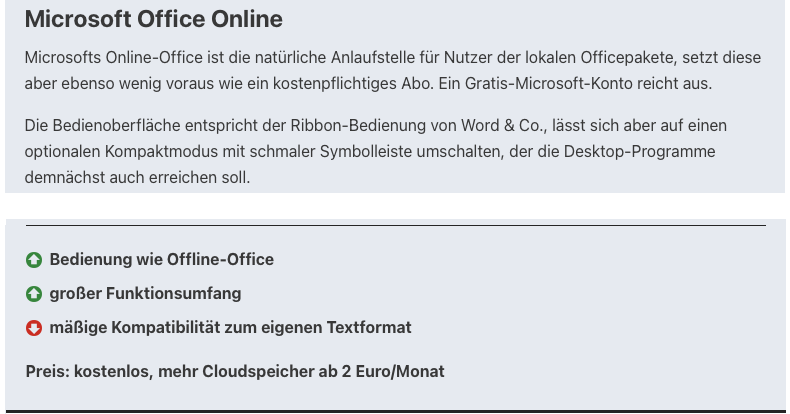The width and height of the screenshot is (790, 414).
Task: Click the word Gratis-Microsoft-Konto in first paragraph
Action: coord(549,83)
